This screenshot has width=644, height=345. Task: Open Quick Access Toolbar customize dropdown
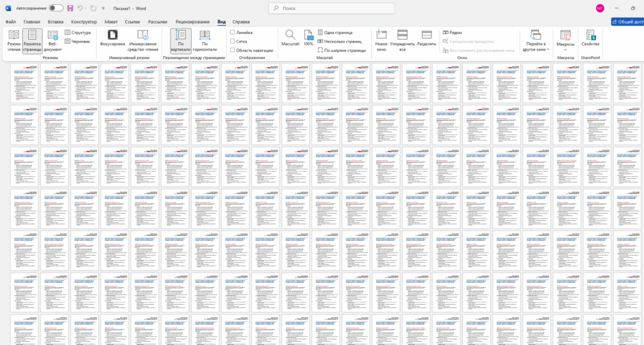point(103,8)
